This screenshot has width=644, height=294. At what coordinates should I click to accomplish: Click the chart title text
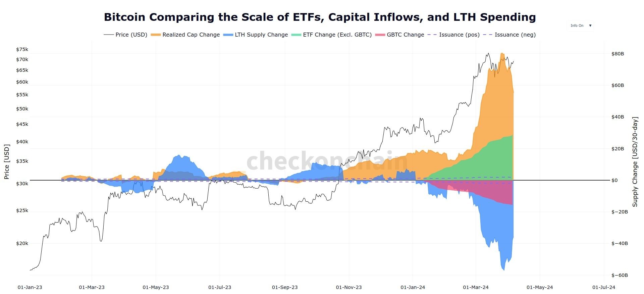click(x=320, y=17)
